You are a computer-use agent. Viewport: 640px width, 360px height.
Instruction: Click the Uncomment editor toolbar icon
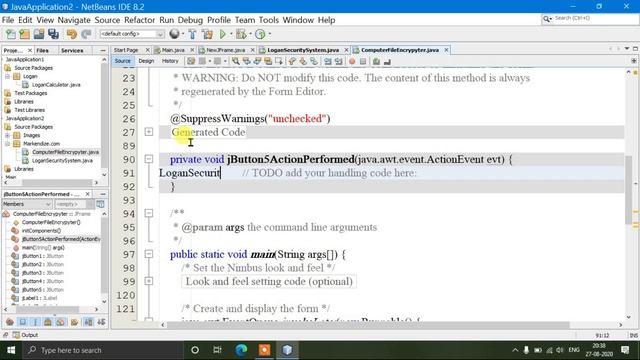coord(387,62)
